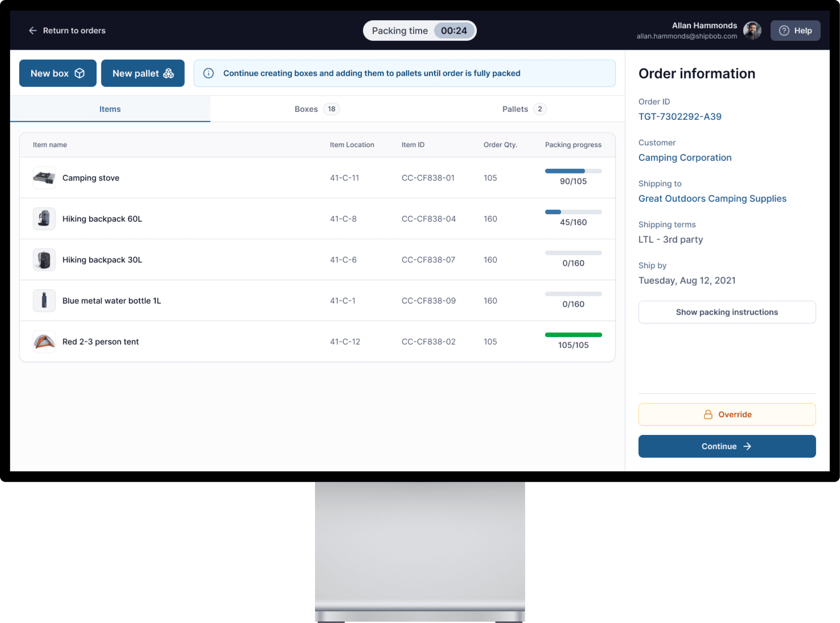Click the back arrow next to Return to orders
Screen dimensions: 840x623
[33, 30]
